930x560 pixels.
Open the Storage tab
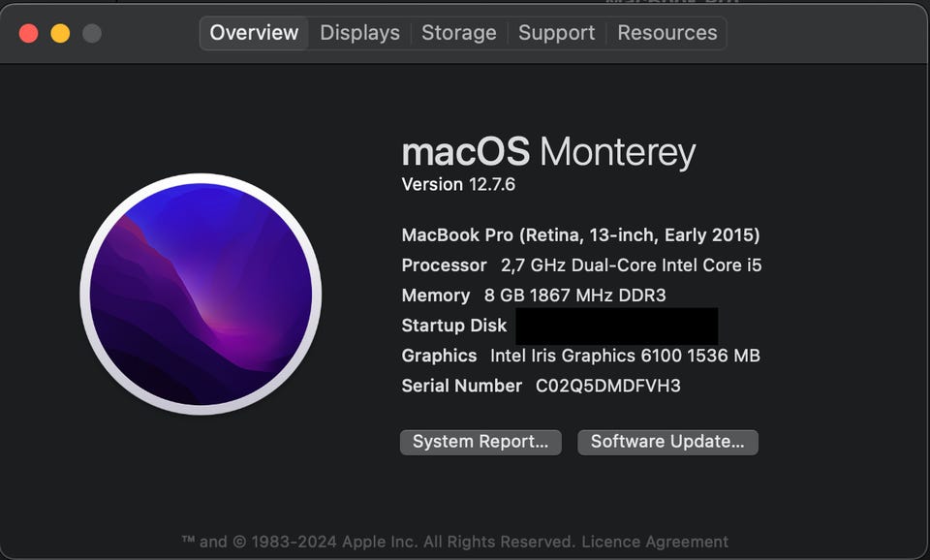(x=459, y=33)
